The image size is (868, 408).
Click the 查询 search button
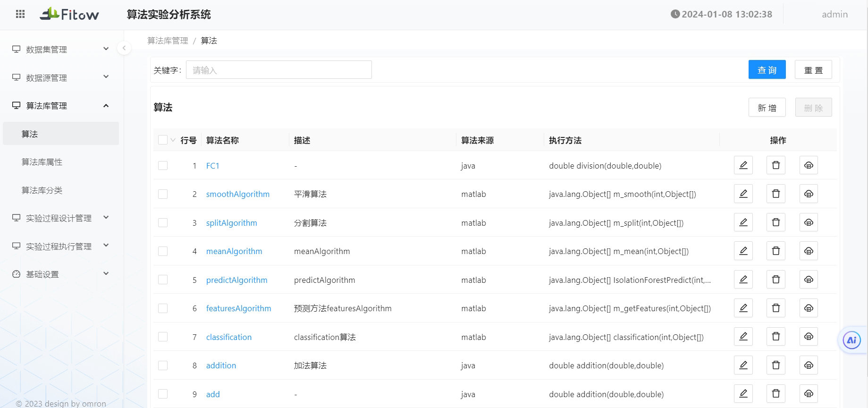coord(767,69)
